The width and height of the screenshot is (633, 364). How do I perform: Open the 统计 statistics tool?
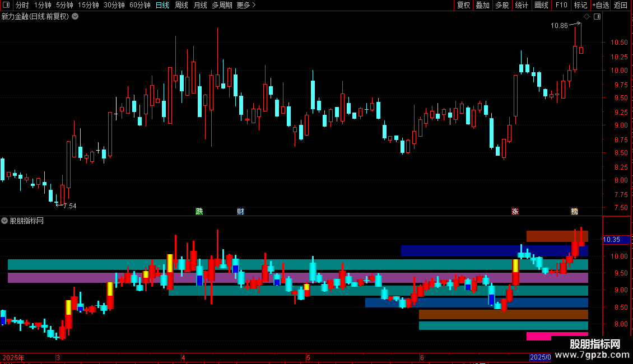click(522, 5)
